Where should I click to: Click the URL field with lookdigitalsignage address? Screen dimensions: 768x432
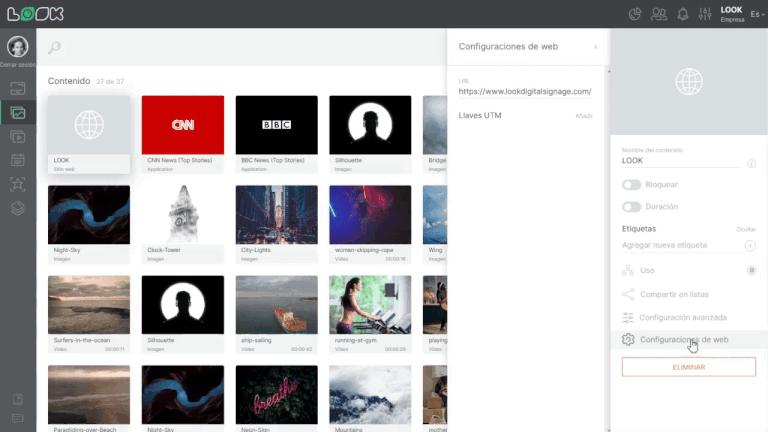click(525, 92)
